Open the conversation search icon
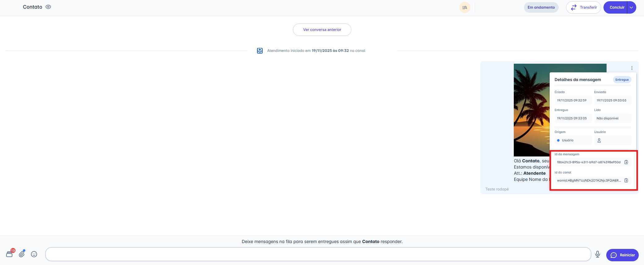Viewport: 644px width, 265px height. [465, 7]
